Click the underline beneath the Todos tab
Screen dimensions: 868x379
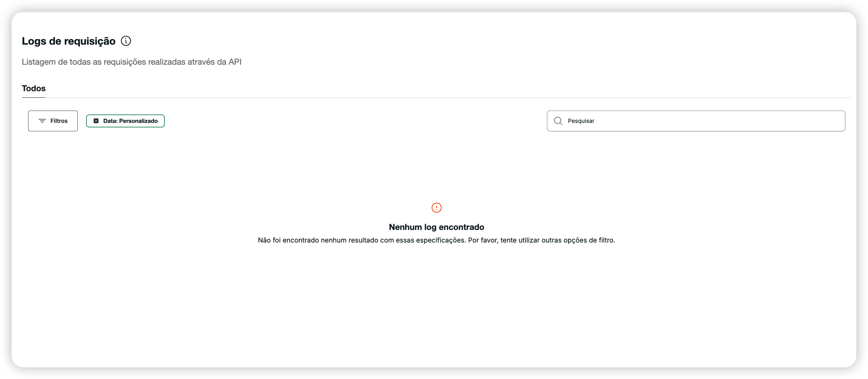(34, 97)
